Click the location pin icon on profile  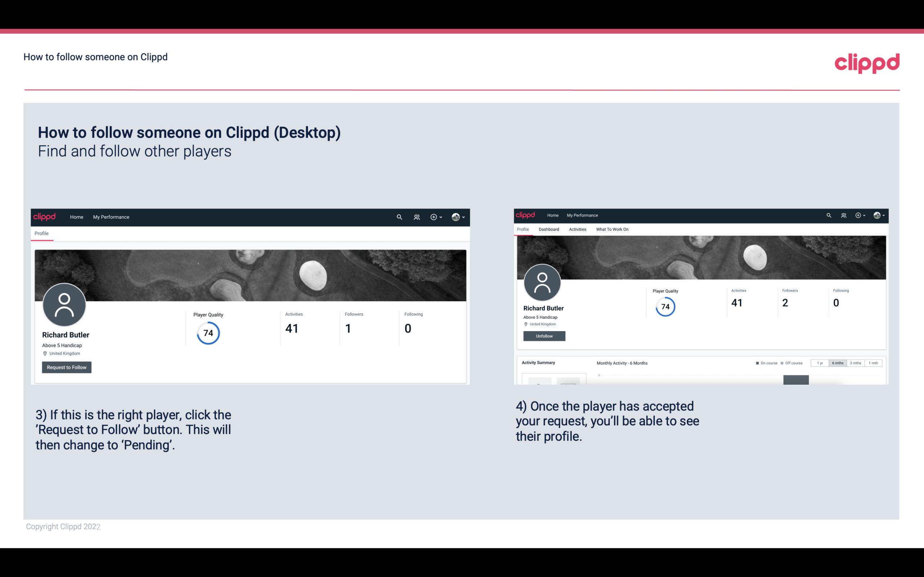pos(45,353)
